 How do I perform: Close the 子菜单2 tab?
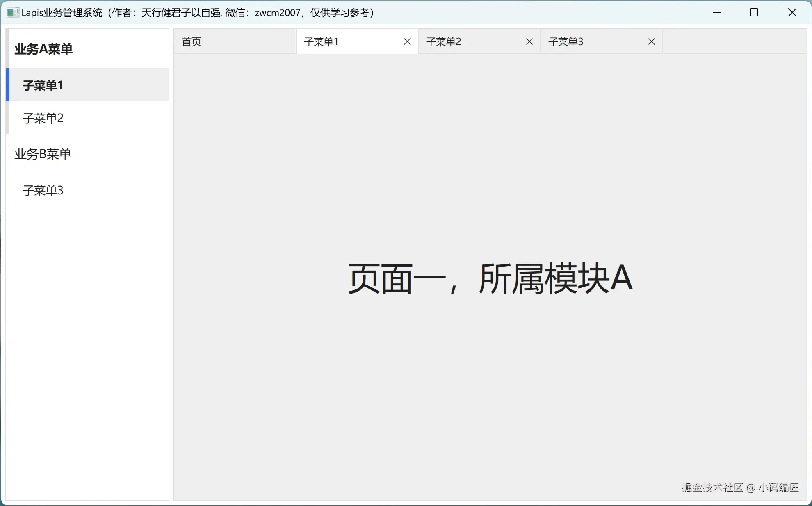point(529,41)
